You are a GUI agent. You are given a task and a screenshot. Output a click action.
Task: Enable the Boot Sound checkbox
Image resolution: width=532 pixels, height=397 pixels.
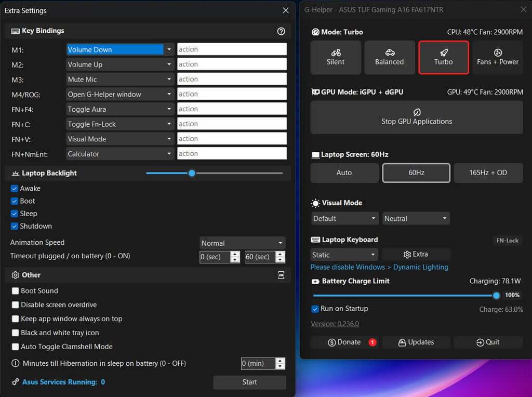click(16, 291)
